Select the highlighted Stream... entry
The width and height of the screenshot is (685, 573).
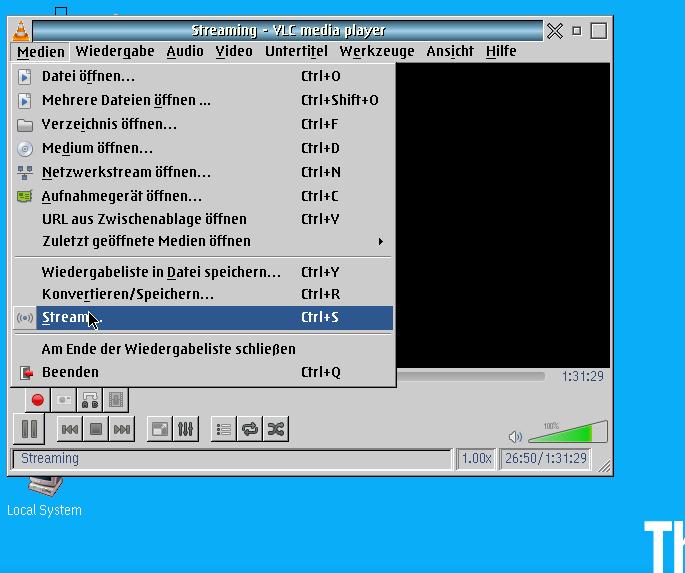point(203,318)
